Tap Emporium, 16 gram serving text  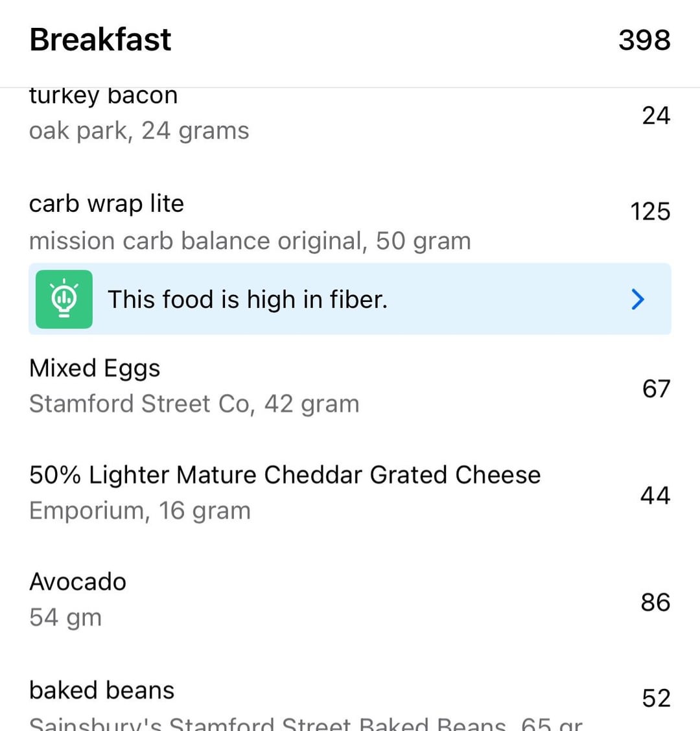139,511
